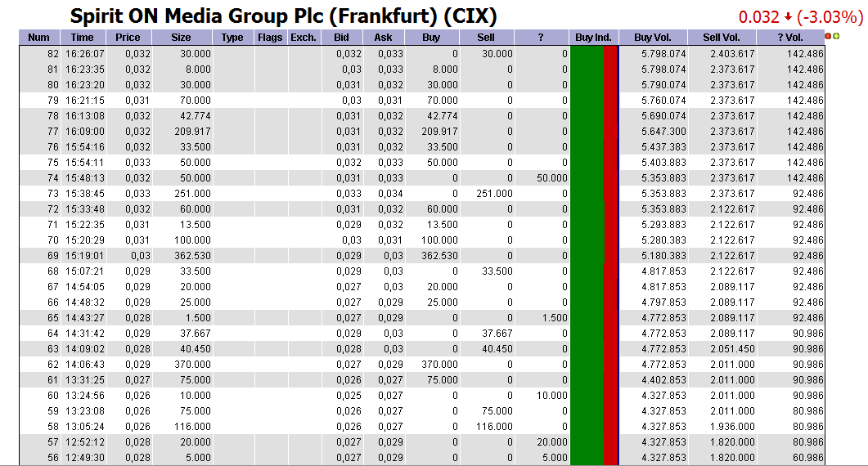The width and height of the screenshot is (868, 466).
Task: Click the Sell column header
Action: pyautogui.click(x=486, y=38)
